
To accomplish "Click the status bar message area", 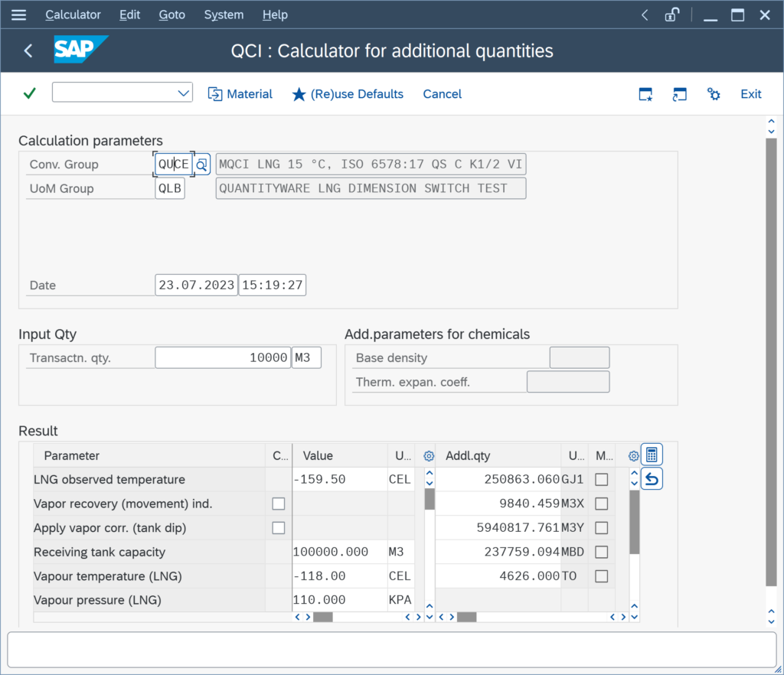I will click(x=391, y=650).
